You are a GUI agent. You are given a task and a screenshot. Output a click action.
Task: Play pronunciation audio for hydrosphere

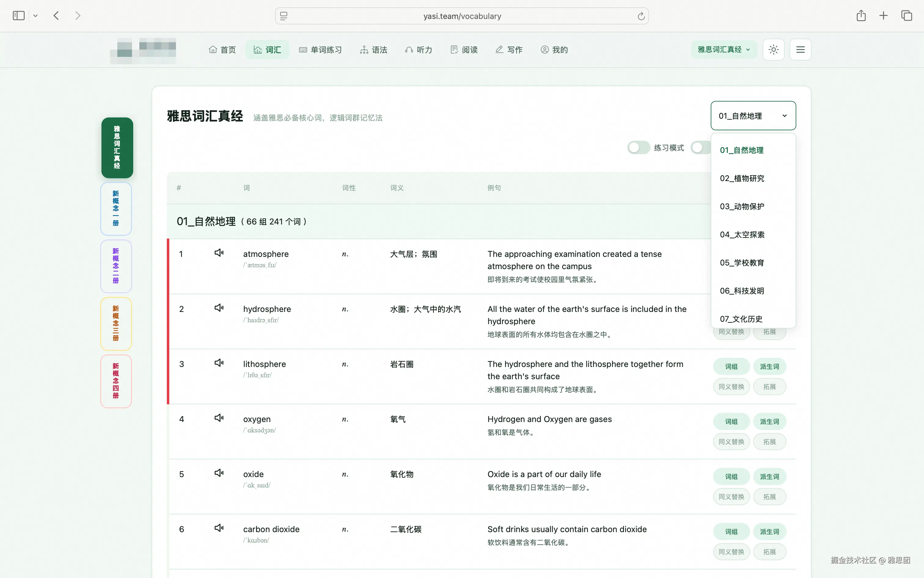tap(219, 308)
